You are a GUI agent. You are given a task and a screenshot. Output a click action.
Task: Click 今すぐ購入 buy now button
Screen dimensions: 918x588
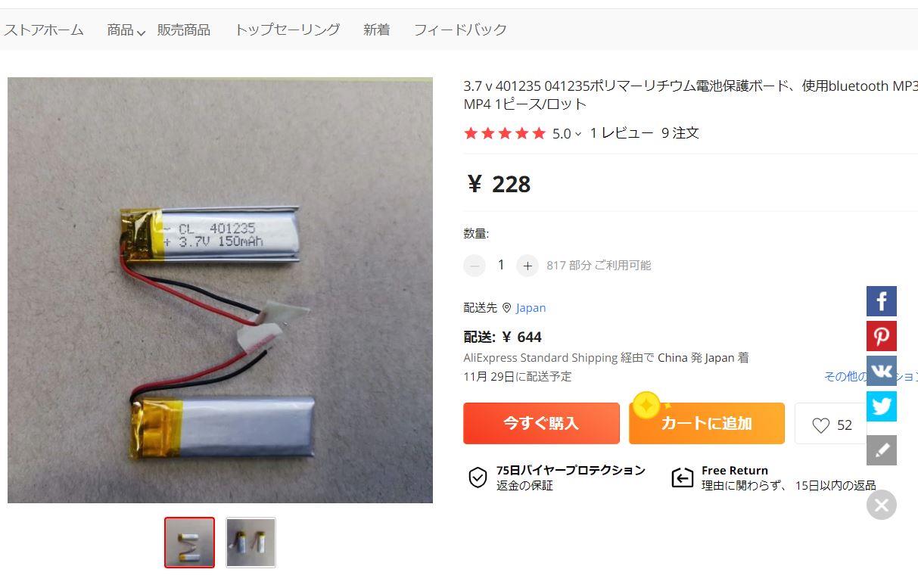coord(541,423)
